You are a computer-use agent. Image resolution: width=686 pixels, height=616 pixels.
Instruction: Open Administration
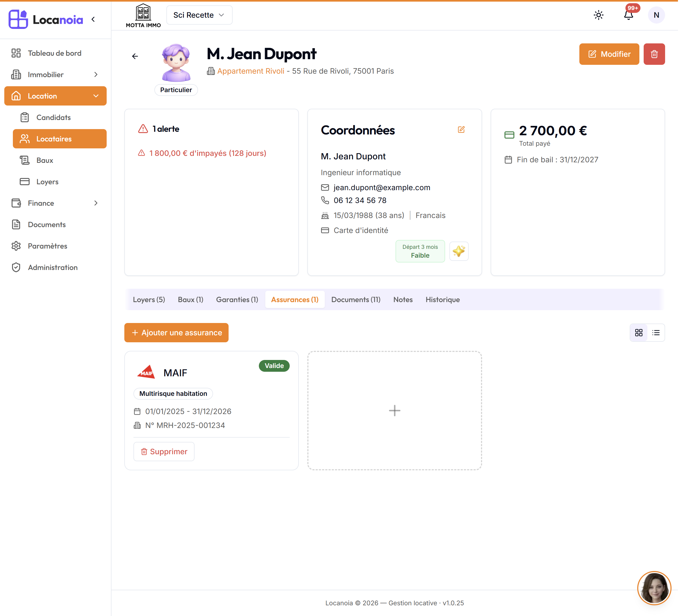(55, 267)
